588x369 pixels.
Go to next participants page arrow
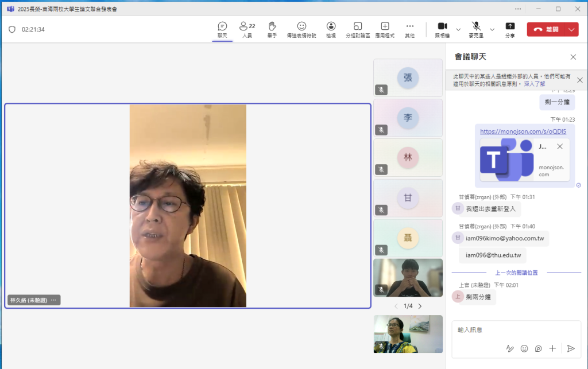coord(420,306)
